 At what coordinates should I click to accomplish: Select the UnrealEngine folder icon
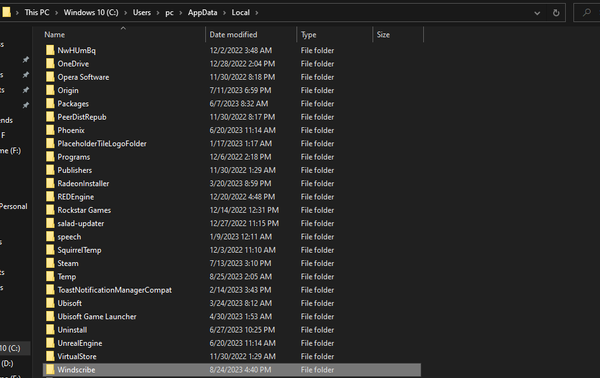(50, 343)
